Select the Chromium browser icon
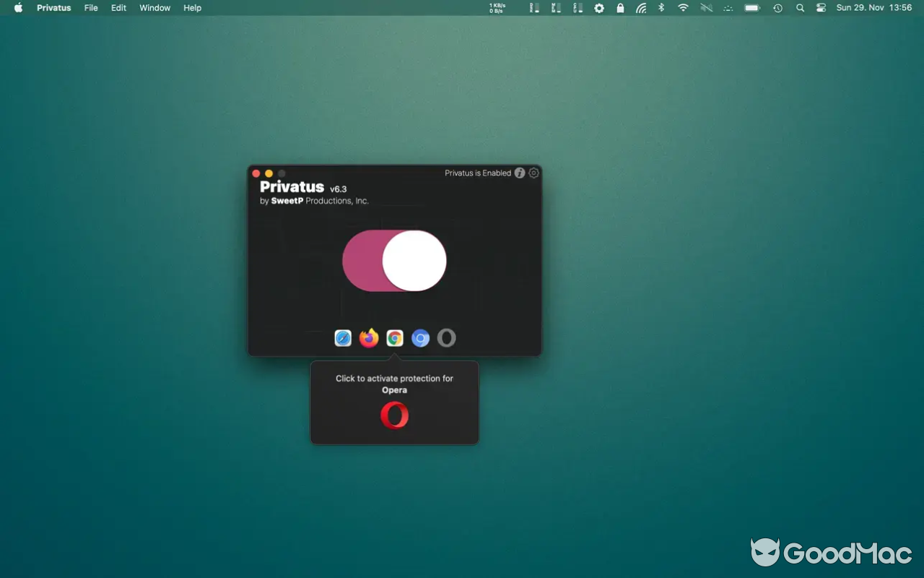Viewport: 924px width, 578px height. 420,337
